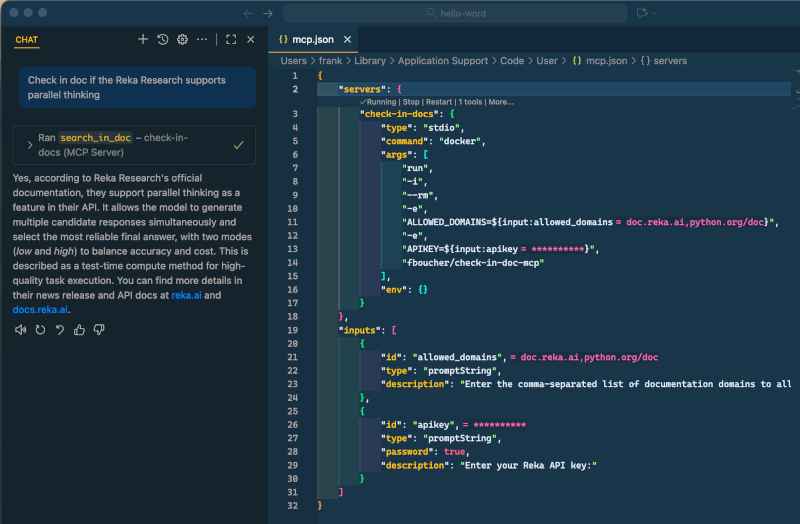Read the response aloud speaker icon
Image resolution: width=800 pixels, height=524 pixels.
20,330
